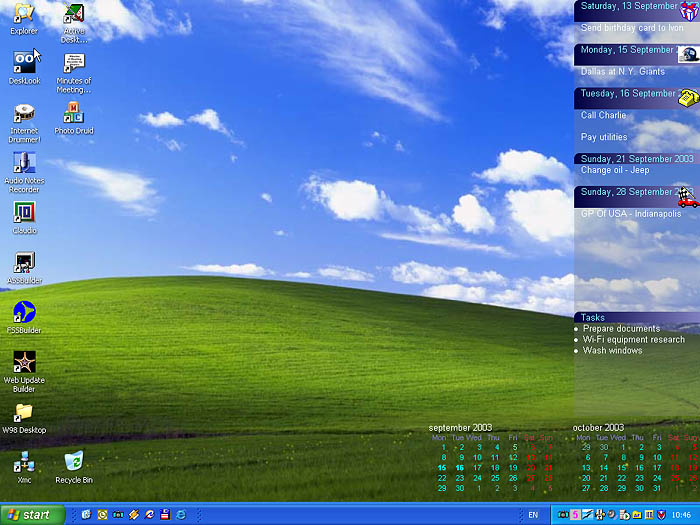Open the Minutes of Meeting document icon

pyautogui.click(x=74, y=73)
